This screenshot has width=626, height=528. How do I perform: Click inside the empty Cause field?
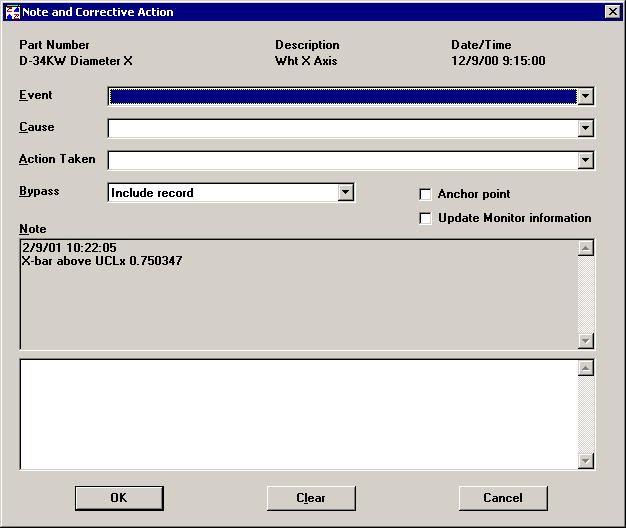[341, 129]
